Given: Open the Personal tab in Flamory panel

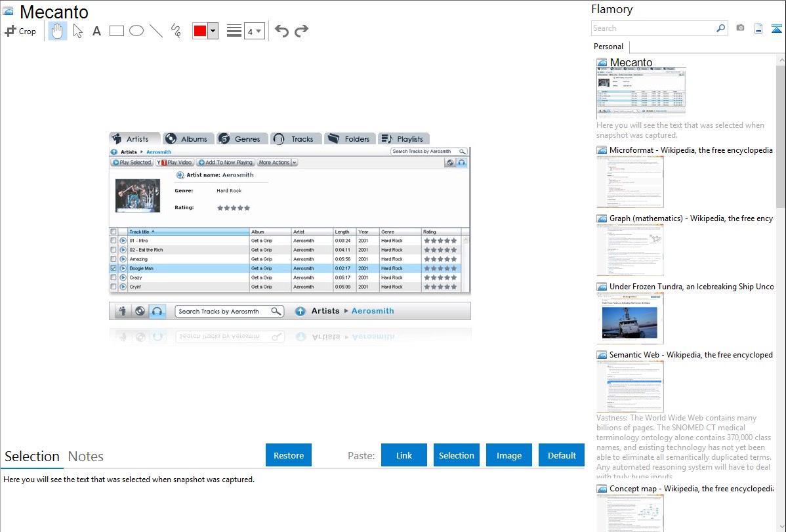Looking at the screenshot, I should click(608, 47).
